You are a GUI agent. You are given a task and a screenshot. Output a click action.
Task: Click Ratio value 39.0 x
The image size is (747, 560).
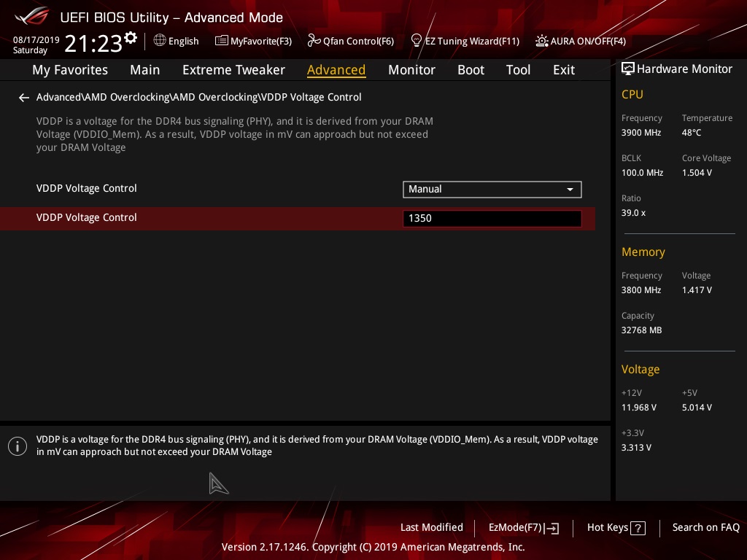coord(633,212)
